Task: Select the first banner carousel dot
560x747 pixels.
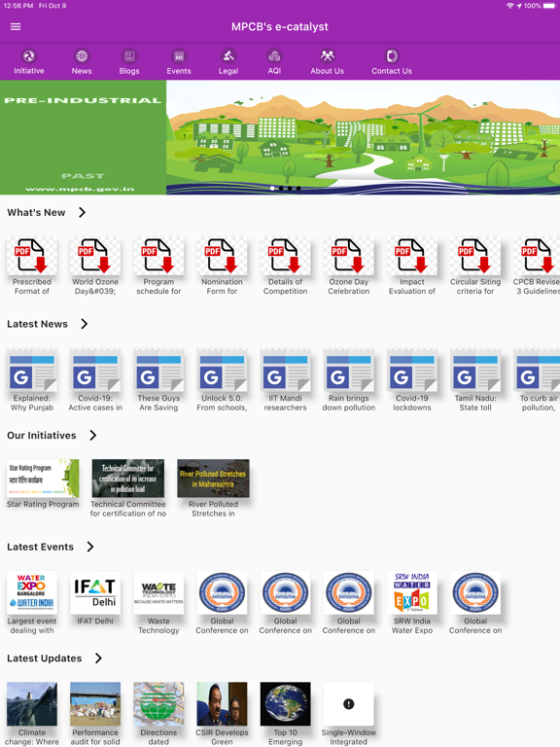Action: [x=272, y=188]
